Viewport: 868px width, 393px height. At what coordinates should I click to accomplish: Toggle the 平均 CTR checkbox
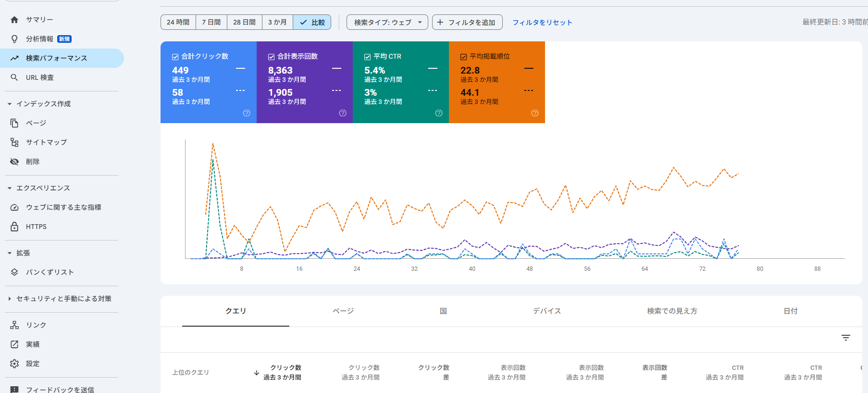click(x=368, y=57)
